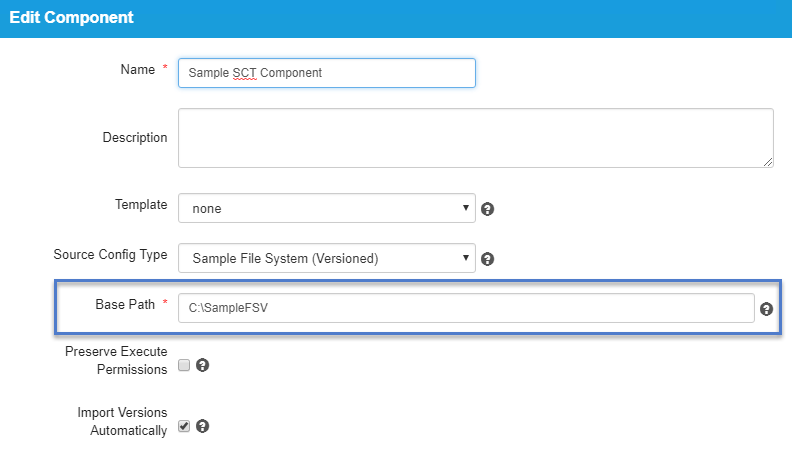The image size is (792, 456).
Task: Click the Import Versions Automatically label
Action: tap(122, 422)
